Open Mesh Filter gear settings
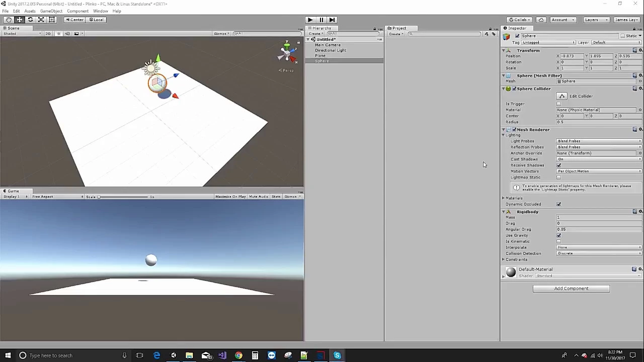Screen dimensions: 644x362 [640, 75]
